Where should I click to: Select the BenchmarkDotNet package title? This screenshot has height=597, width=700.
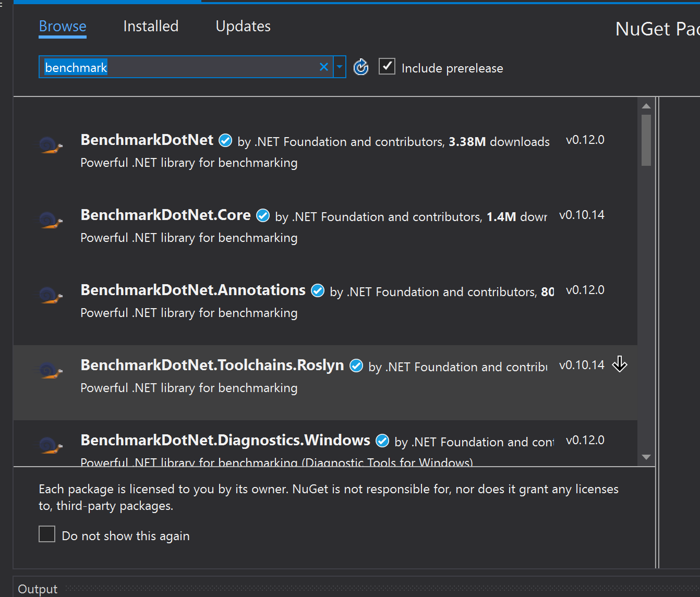[147, 140]
